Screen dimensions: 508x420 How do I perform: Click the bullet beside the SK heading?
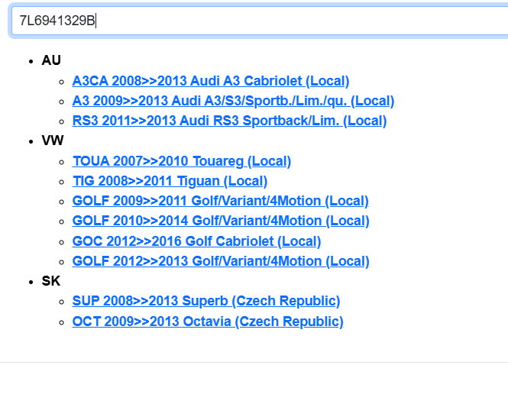pos(30,282)
